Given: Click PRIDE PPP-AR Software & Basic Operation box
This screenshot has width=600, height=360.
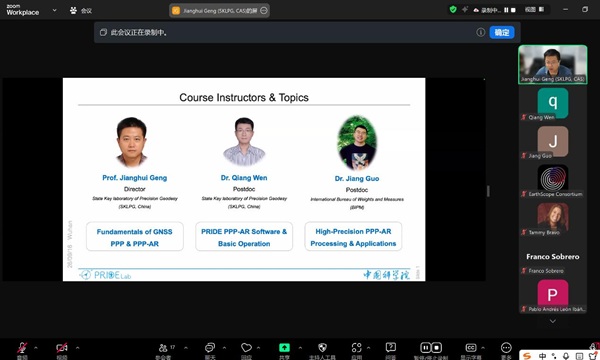Looking at the screenshot, I should tap(244, 237).
